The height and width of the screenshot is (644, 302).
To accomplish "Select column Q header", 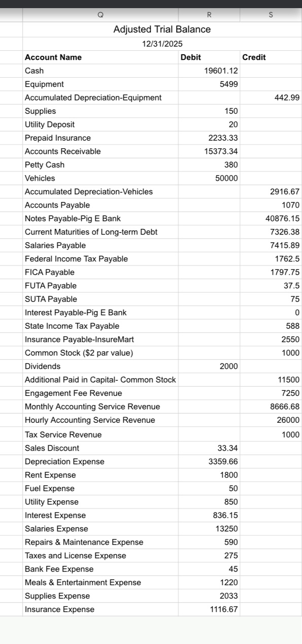I will 100,15.
